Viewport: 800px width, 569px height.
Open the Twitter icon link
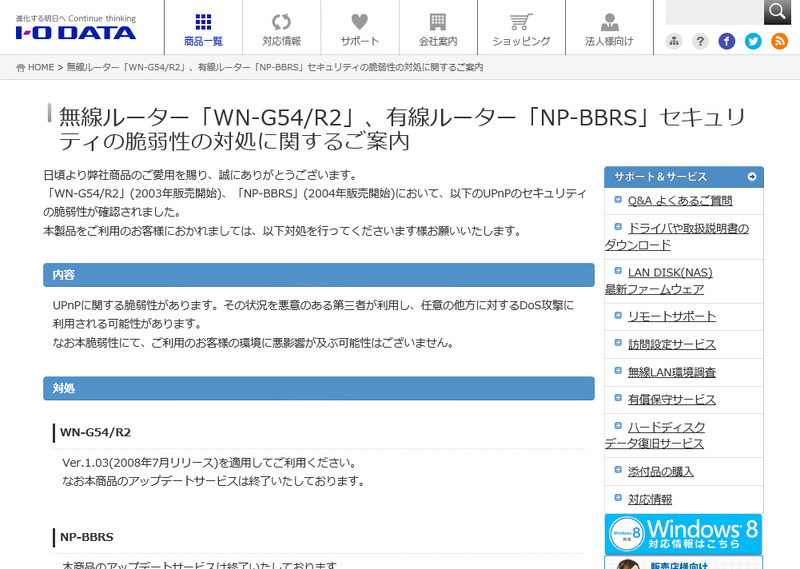point(753,41)
